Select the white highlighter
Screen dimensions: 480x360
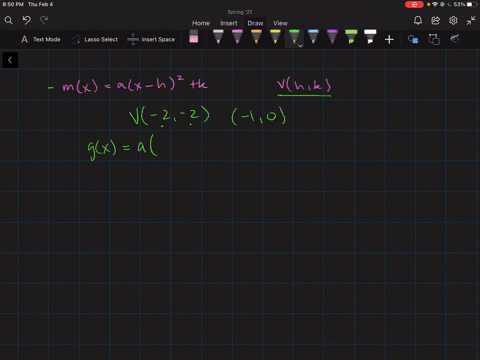click(370, 37)
